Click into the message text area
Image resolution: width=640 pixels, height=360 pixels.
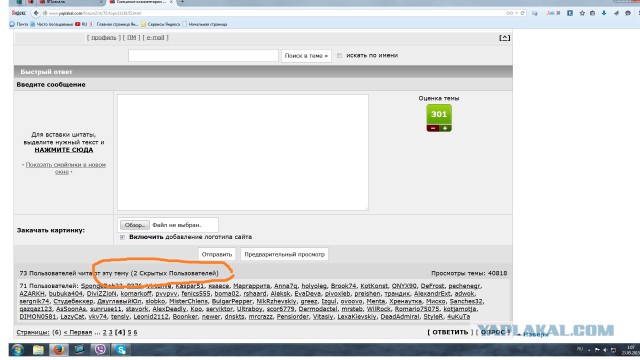243,153
